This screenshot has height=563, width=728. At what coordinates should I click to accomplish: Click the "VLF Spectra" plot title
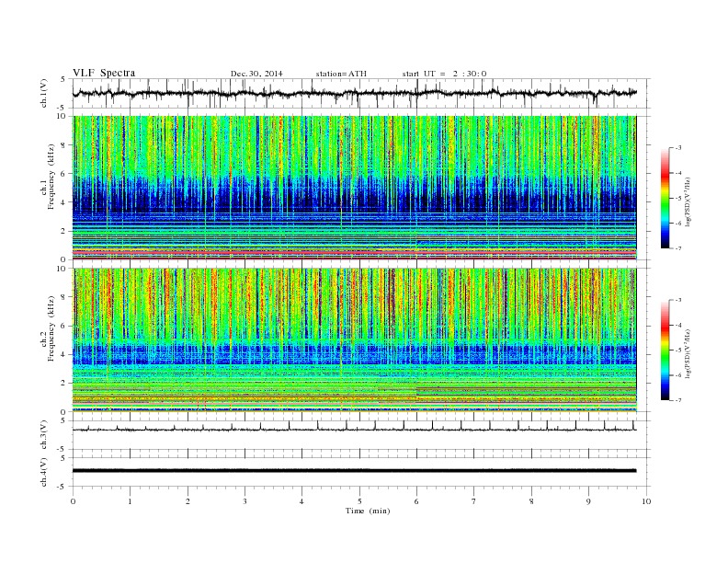click(x=104, y=73)
